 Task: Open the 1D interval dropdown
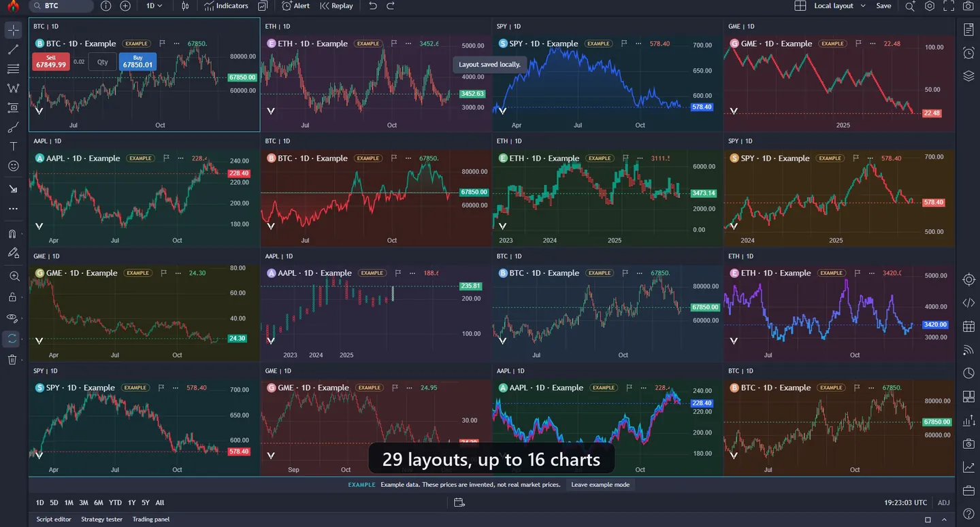point(154,6)
